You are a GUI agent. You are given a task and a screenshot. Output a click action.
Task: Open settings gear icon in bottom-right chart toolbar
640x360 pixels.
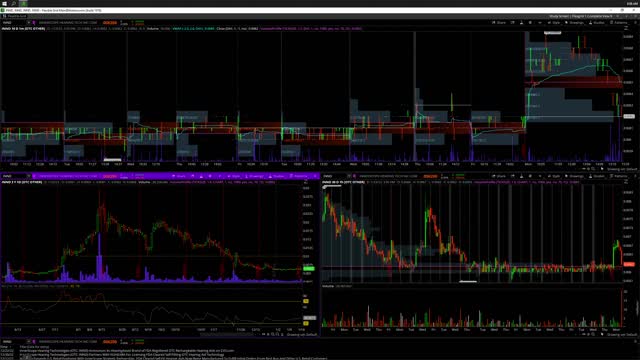[530, 176]
